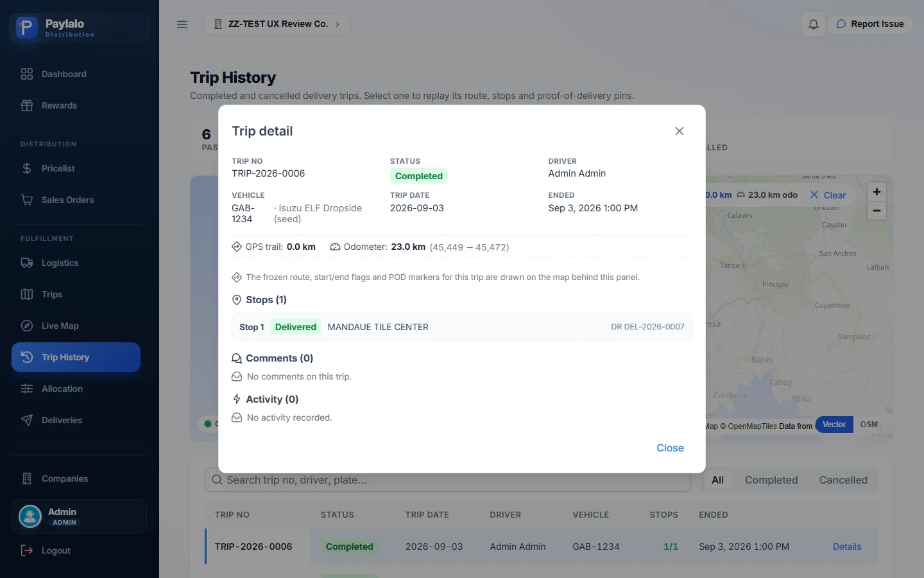
Task: Filter trips by Cancelled tab
Action: click(843, 480)
